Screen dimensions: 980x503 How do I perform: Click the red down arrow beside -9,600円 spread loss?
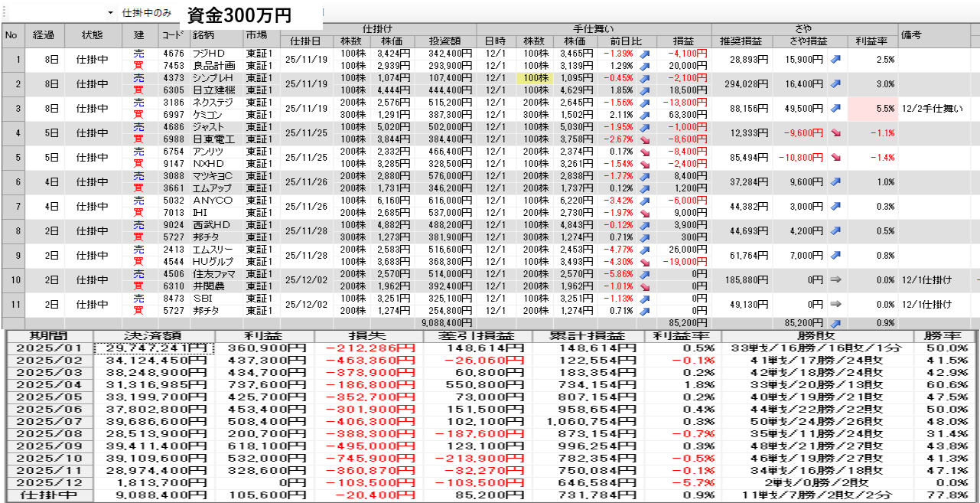click(835, 133)
